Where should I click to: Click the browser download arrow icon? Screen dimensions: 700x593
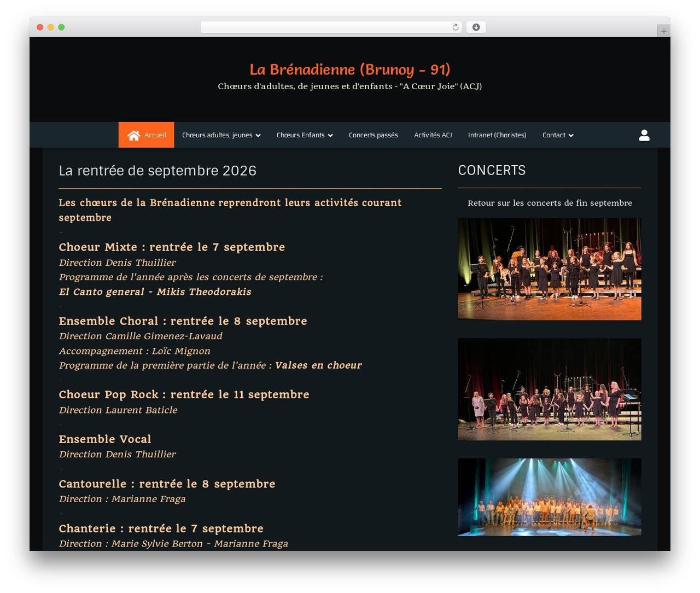[x=476, y=27]
